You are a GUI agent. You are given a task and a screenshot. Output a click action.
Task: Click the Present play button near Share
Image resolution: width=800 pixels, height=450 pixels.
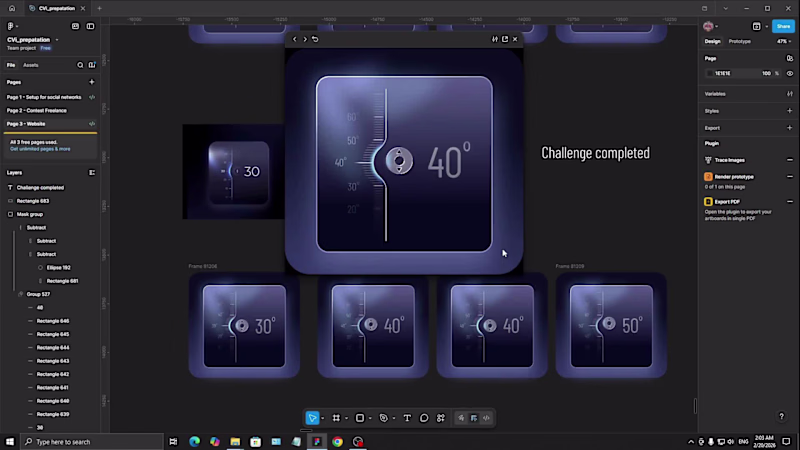tap(757, 26)
